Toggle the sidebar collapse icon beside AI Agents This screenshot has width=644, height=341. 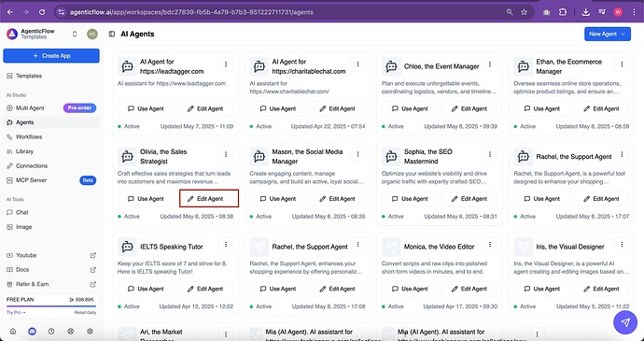pyautogui.click(x=112, y=35)
